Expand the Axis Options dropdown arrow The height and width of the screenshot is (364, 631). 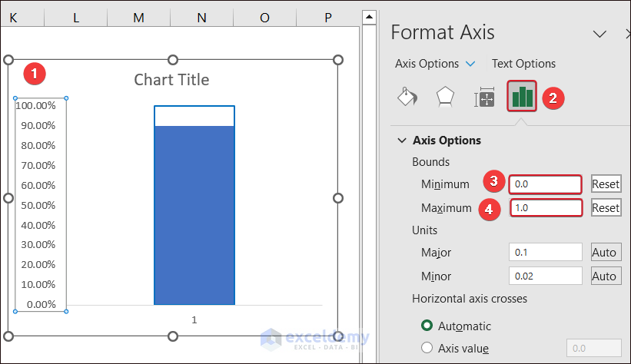[x=470, y=64]
